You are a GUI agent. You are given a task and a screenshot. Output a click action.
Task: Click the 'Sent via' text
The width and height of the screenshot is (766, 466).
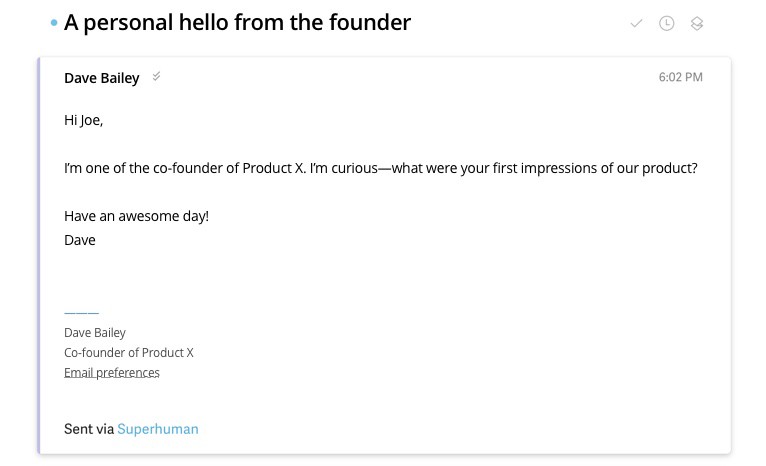89,429
